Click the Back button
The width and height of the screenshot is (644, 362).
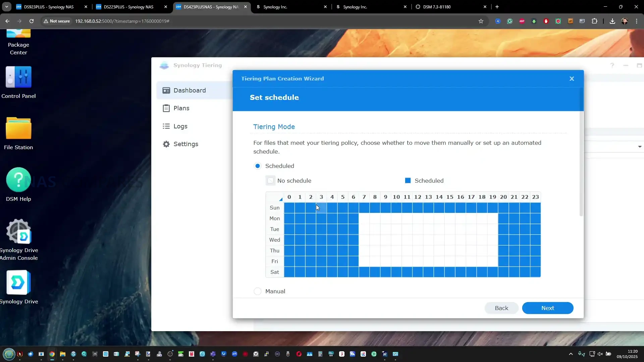pos(501,308)
